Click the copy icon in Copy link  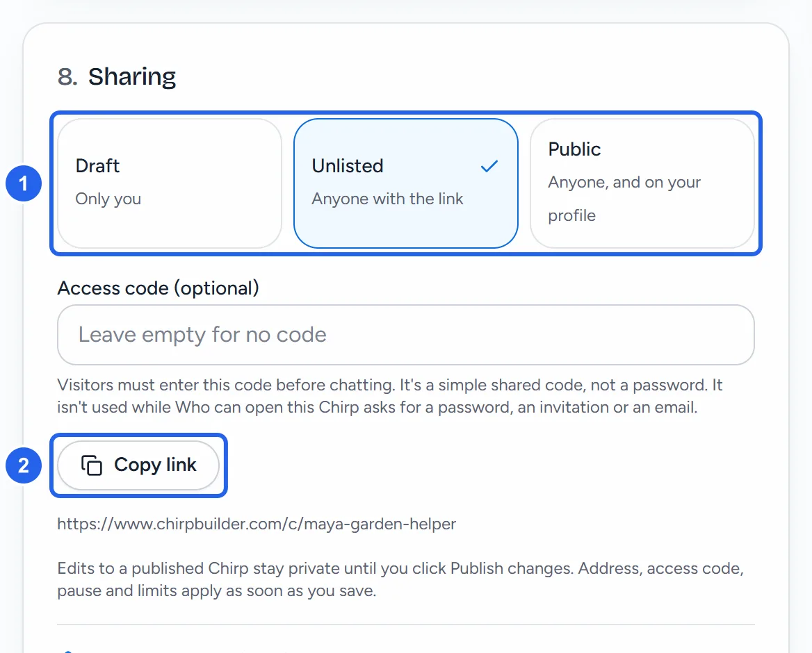pyautogui.click(x=92, y=465)
